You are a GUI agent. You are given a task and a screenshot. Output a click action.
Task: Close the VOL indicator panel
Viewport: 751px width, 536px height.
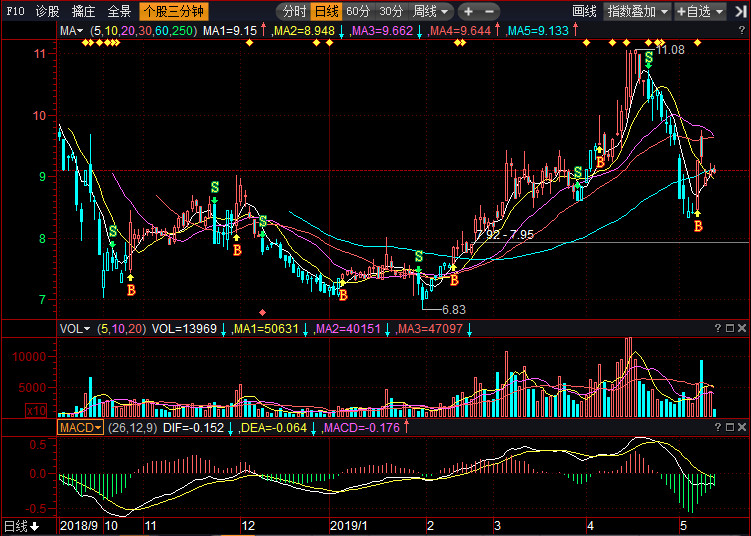743,328
